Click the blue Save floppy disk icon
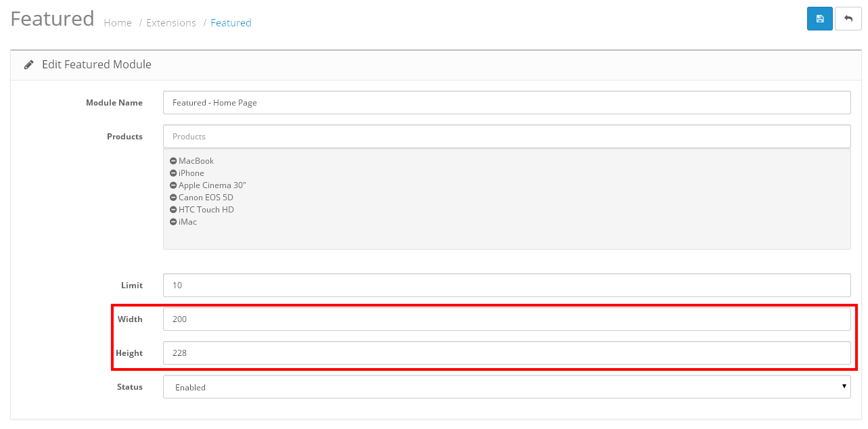This screenshot has height=429, width=868. [819, 19]
